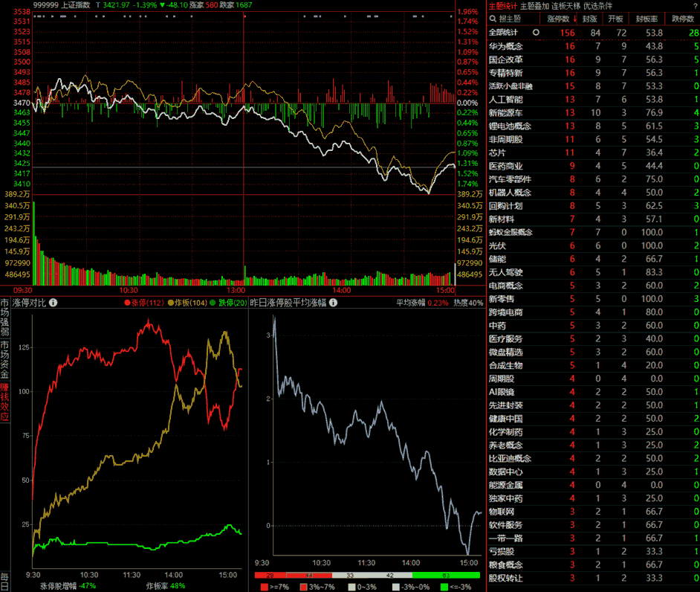
Task: Select the 机器人概念 theme row
Action: [x=594, y=193]
